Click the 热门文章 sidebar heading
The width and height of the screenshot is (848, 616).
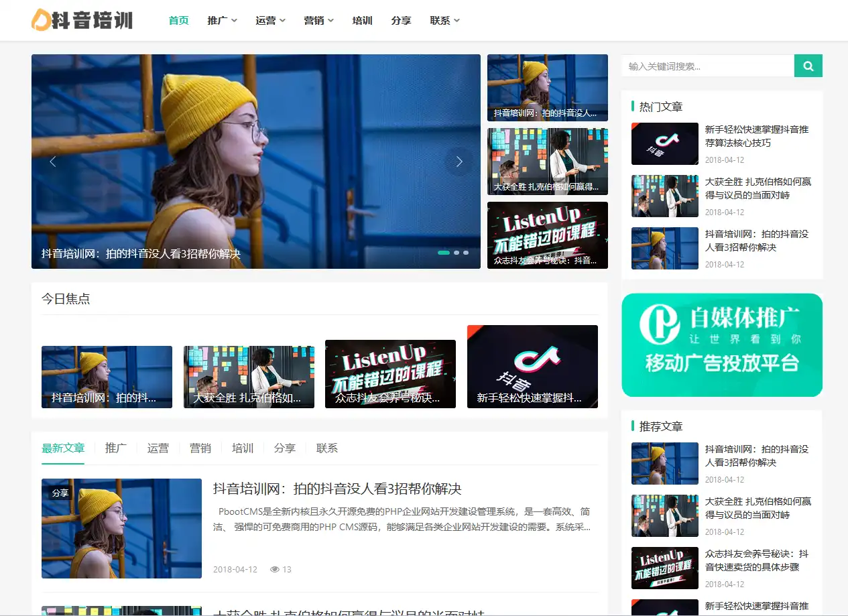661,107
